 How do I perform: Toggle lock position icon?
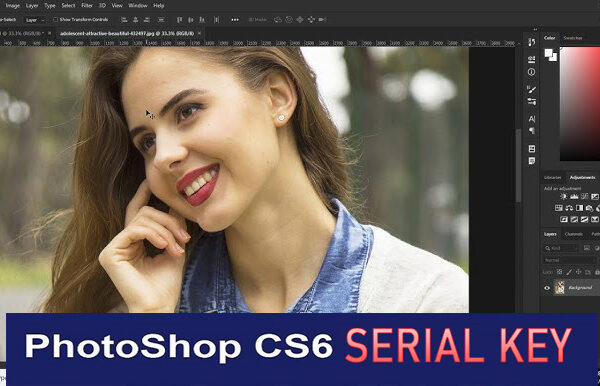[579, 272]
